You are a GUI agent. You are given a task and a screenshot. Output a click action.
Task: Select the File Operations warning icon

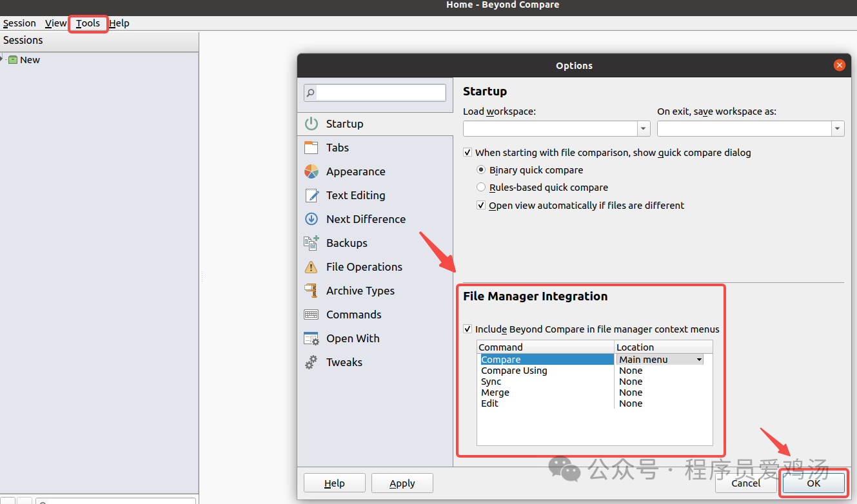pos(311,267)
